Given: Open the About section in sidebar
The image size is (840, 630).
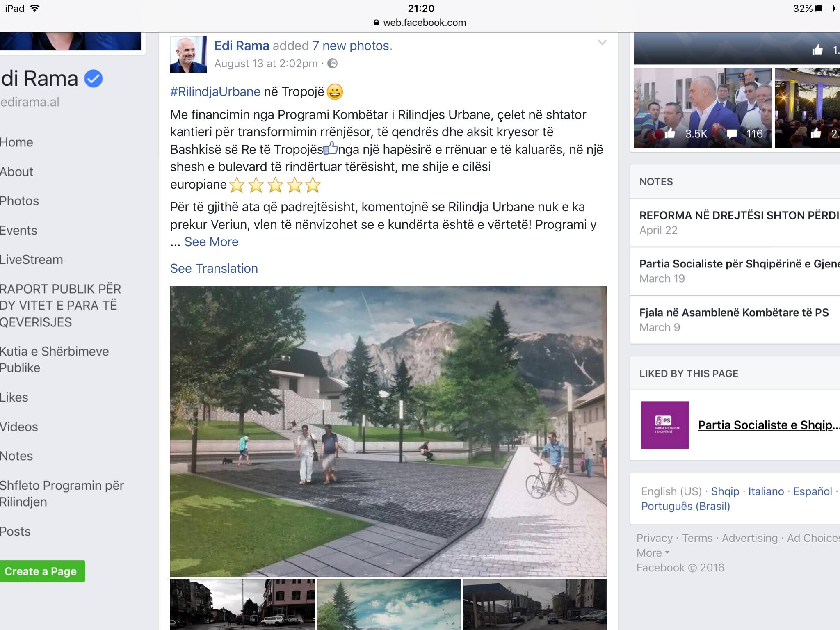Looking at the screenshot, I should pos(16,172).
